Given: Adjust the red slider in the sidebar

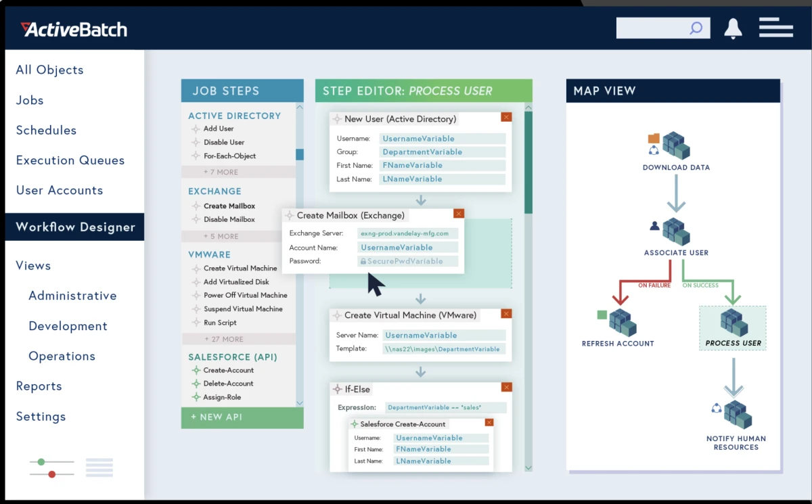Looking at the screenshot, I should click(x=52, y=474).
